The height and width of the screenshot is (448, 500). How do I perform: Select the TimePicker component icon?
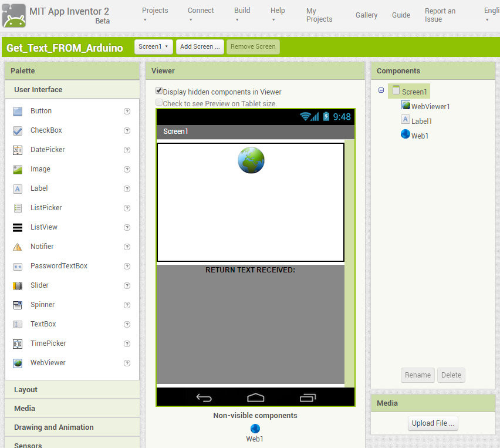click(x=18, y=343)
